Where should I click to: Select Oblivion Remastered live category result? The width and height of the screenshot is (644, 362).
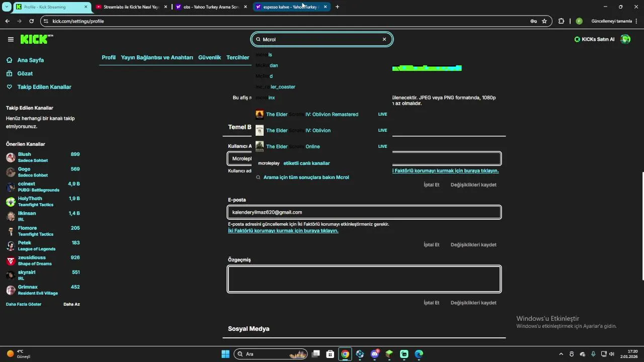[x=322, y=114]
